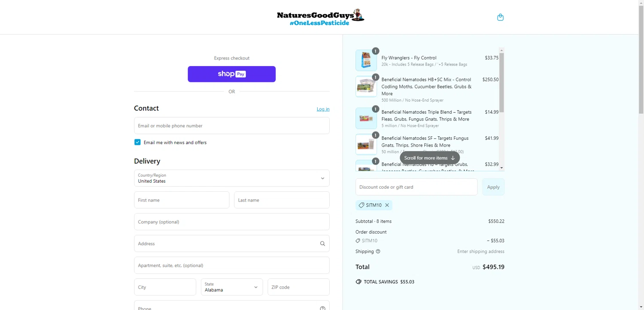Click the $41.99 item price
Image resolution: width=644 pixels, height=310 pixels.
tap(492, 138)
